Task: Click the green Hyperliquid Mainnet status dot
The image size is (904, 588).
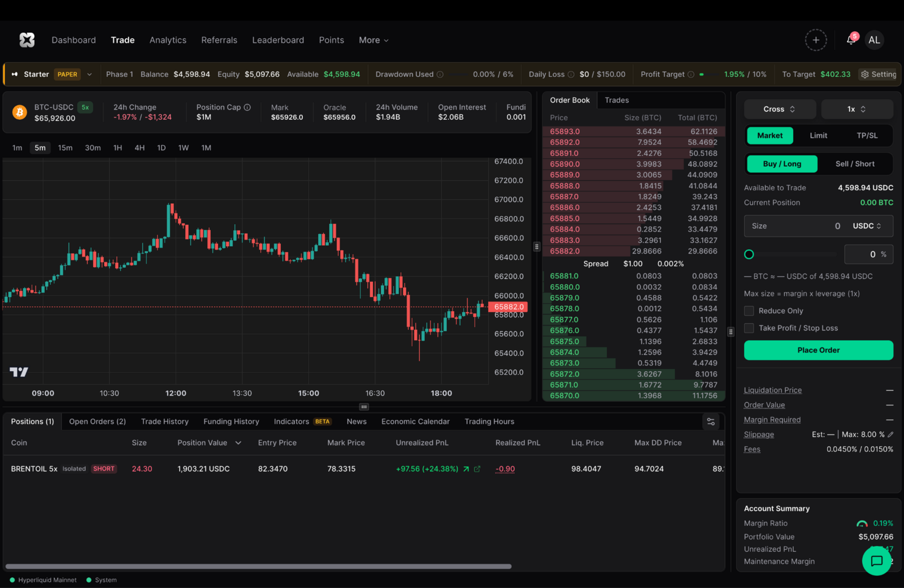Action: [x=12, y=580]
